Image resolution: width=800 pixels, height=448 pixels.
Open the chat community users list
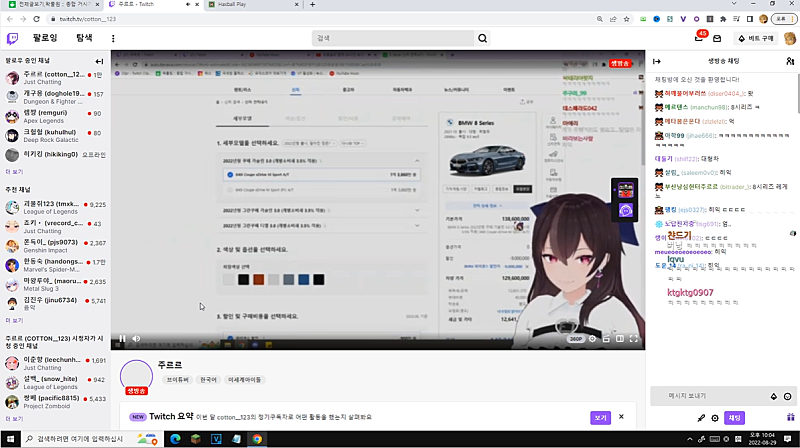[790, 61]
